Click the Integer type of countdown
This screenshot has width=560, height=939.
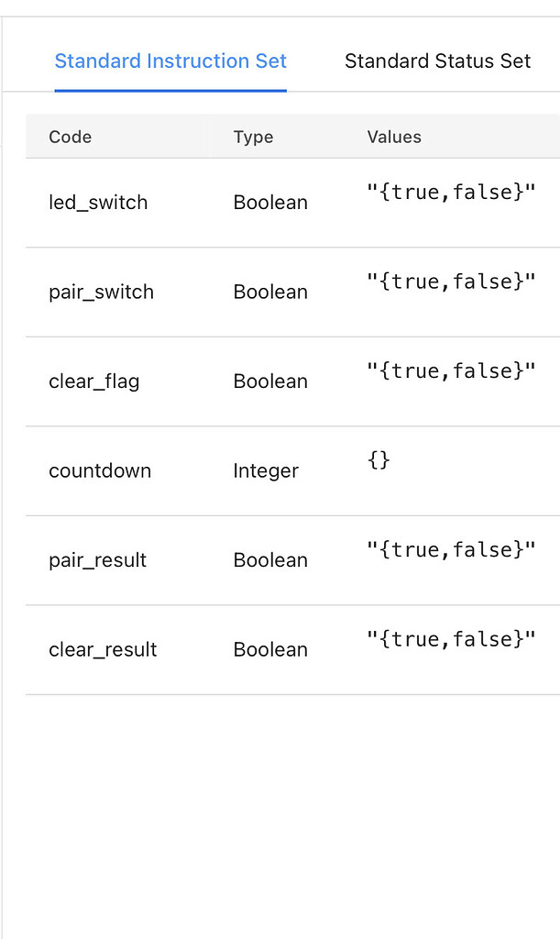[266, 470]
